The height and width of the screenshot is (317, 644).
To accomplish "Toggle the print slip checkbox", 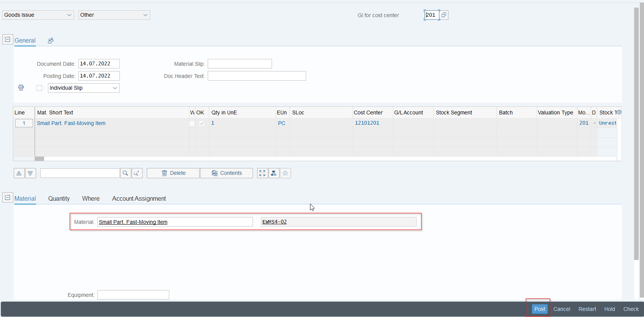I will [39, 88].
